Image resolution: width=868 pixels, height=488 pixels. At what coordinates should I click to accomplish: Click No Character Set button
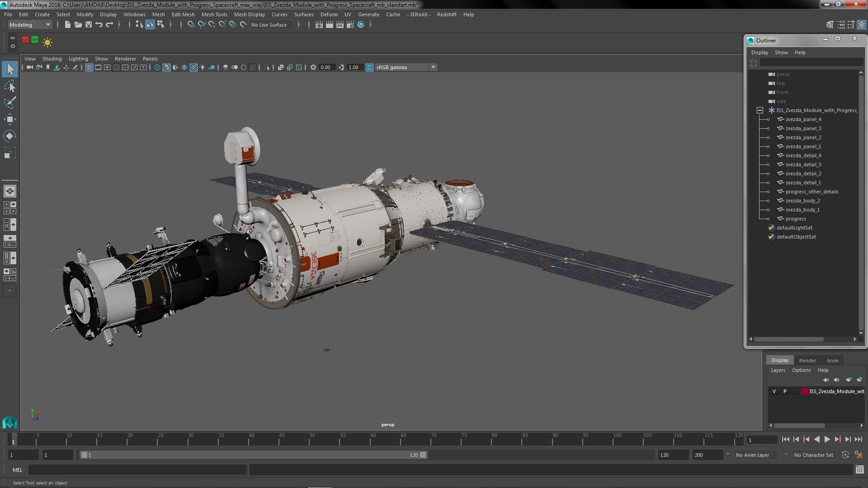pyautogui.click(x=813, y=455)
